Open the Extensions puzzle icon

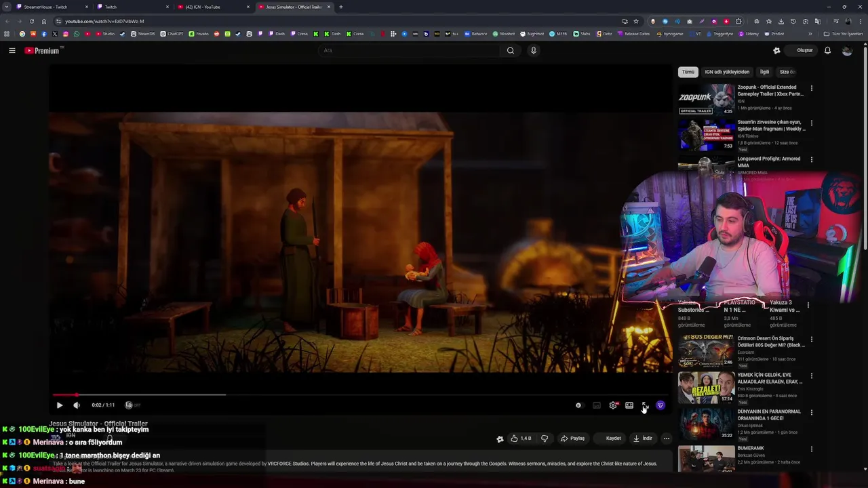(x=738, y=21)
